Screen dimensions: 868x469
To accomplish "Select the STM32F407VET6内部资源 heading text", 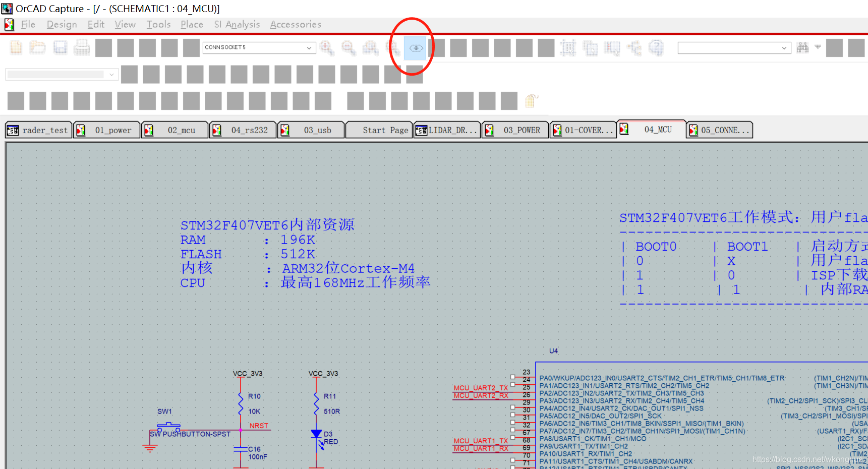I will [x=267, y=224].
